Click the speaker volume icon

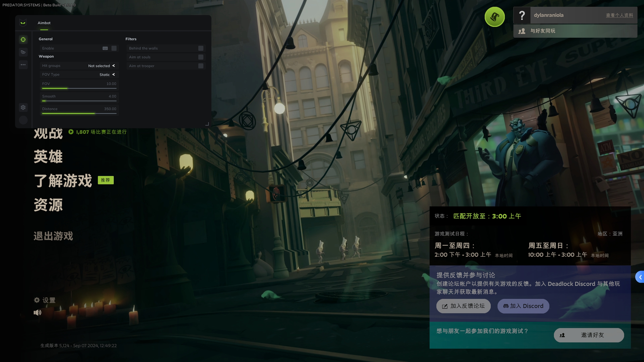(37, 313)
